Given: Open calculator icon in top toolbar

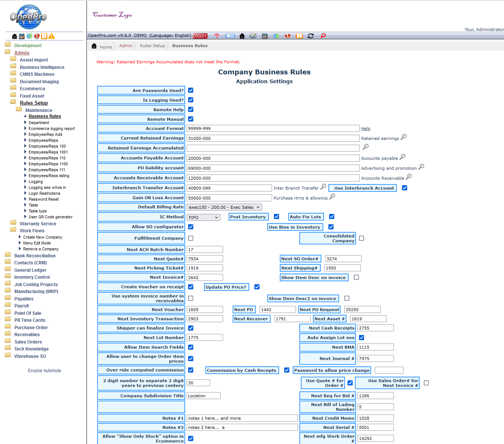Looking at the screenshot, I should (x=265, y=36).
